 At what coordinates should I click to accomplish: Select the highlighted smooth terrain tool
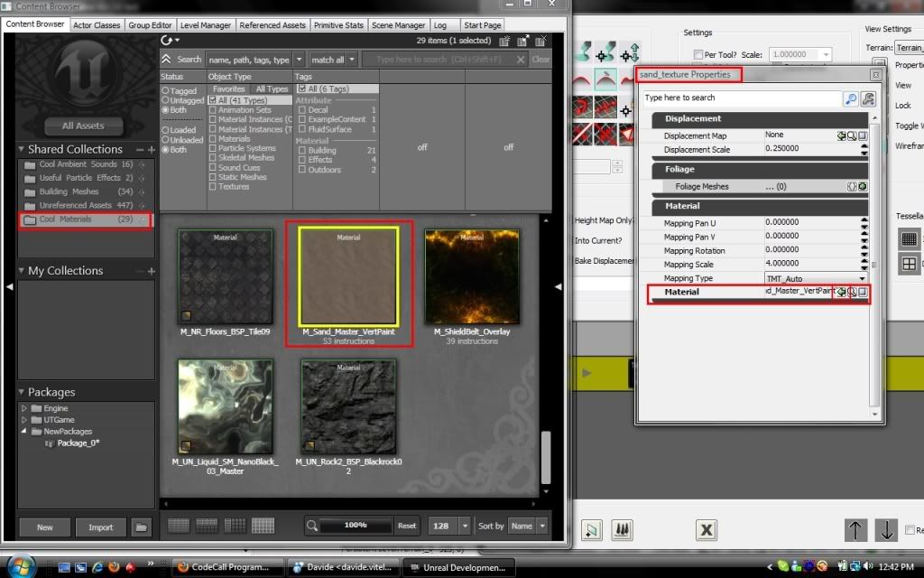[x=605, y=79]
